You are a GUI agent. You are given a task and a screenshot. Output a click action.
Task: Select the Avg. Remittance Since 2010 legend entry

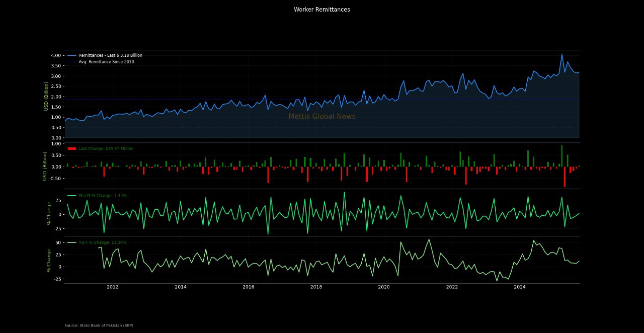click(x=106, y=61)
